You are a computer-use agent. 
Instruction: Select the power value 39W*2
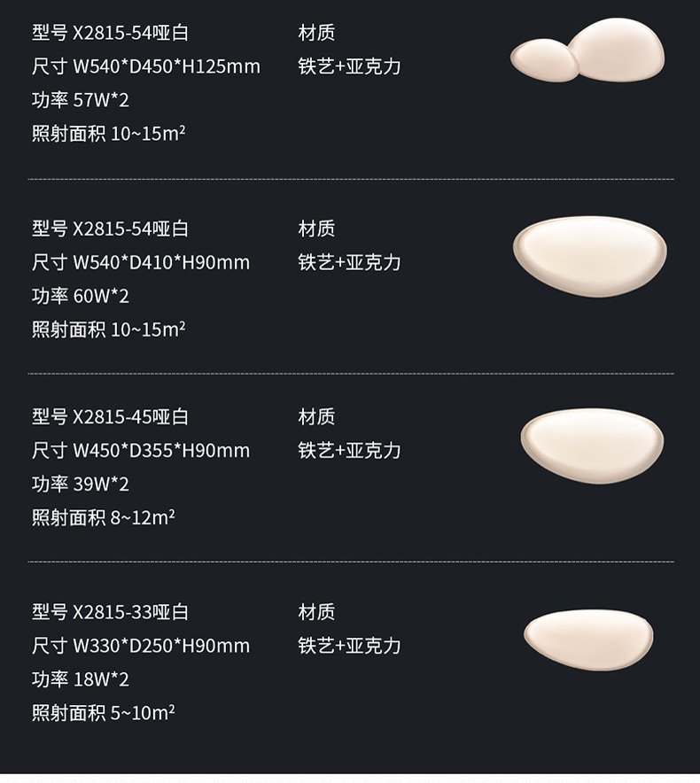pos(81,484)
